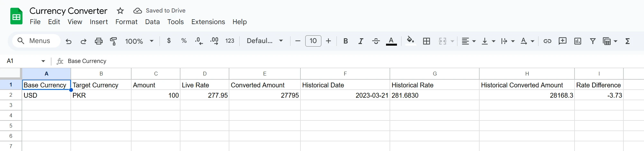This screenshot has width=644, height=151.
Task: Open the Help menu
Action: point(240,22)
